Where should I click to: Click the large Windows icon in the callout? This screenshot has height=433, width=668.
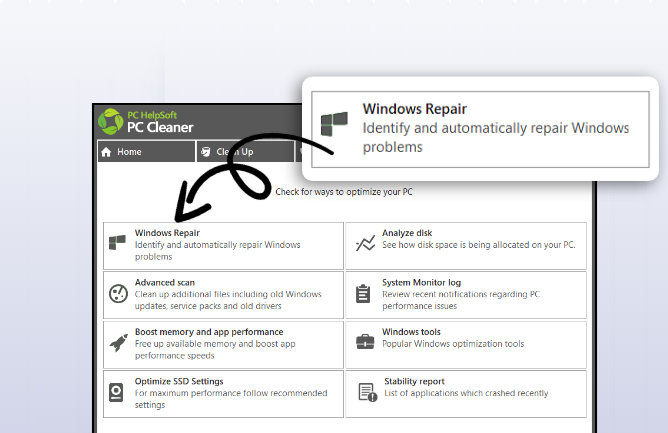[334, 124]
